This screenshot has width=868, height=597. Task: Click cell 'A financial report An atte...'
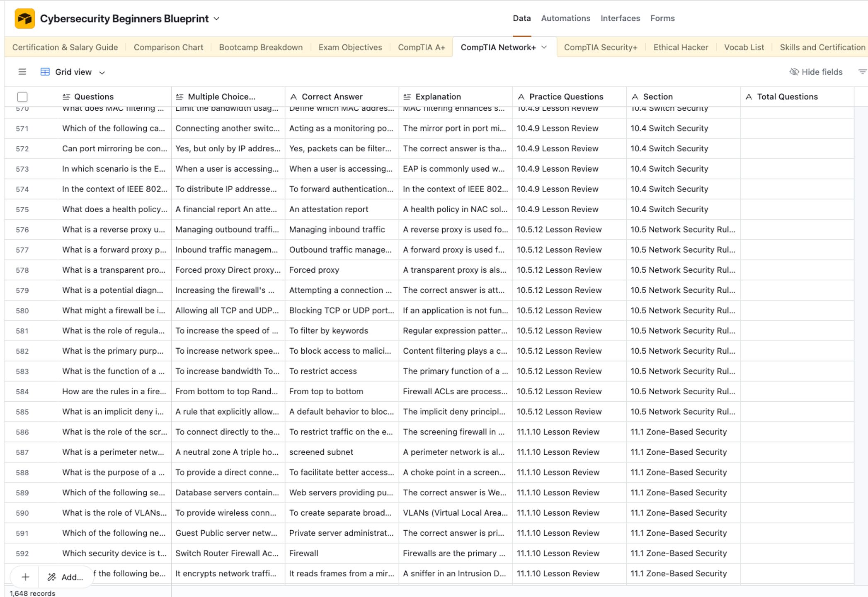(x=228, y=209)
